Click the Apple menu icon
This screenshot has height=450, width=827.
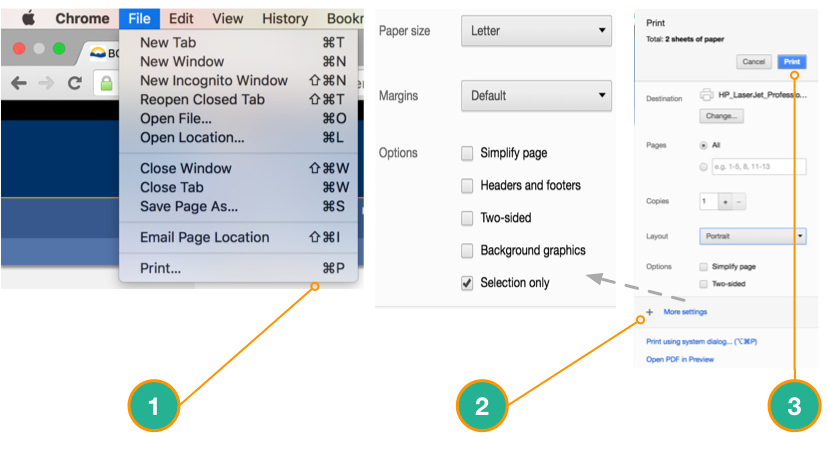27,18
